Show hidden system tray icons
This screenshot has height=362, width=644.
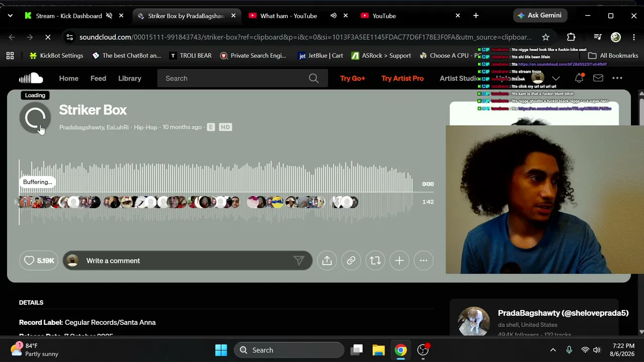(553, 350)
